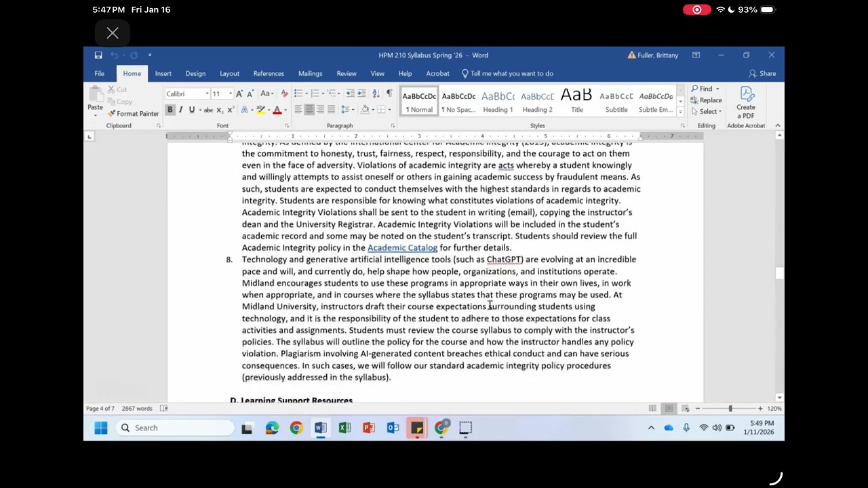The image size is (868, 488).
Task: Open PowerPoint from the taskbar
Action: [x=369, y=428]
